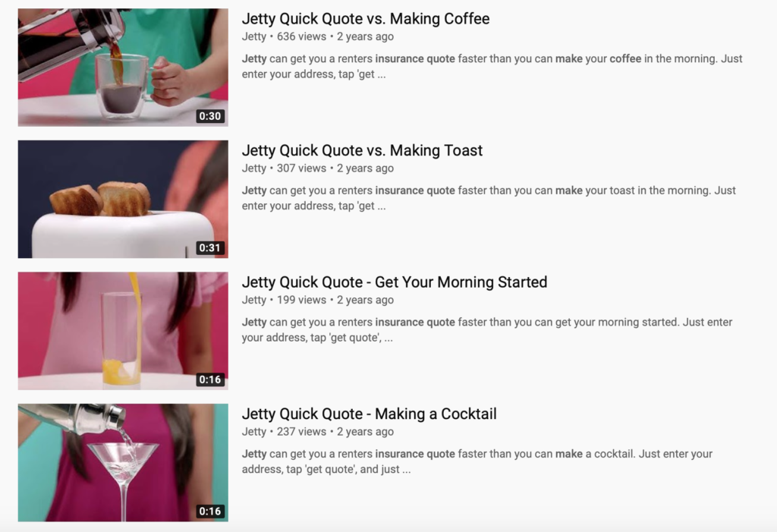The width and height of the screenshot is (777, 532).
Task: Click Jetty channel name under morning video
Action: (253, 300)
